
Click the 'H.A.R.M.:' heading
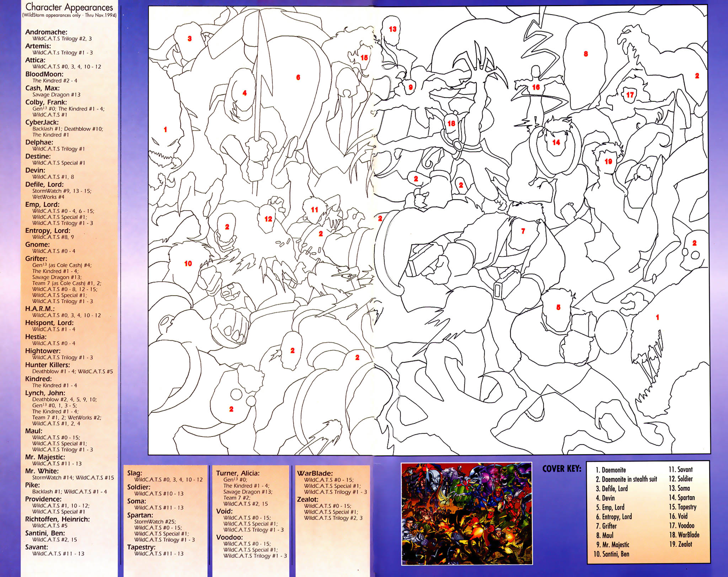click(40, 309)
